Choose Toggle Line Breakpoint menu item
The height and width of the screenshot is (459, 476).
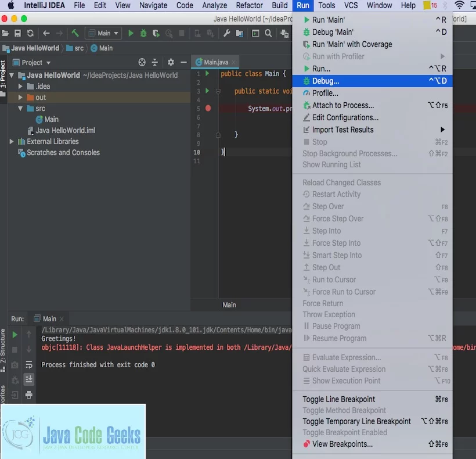pyautogui.click(x=372, y=399)
